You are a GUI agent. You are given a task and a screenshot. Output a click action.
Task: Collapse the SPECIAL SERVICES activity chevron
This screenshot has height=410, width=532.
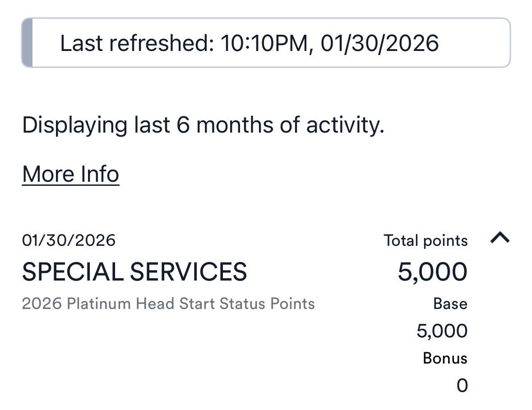500,237
